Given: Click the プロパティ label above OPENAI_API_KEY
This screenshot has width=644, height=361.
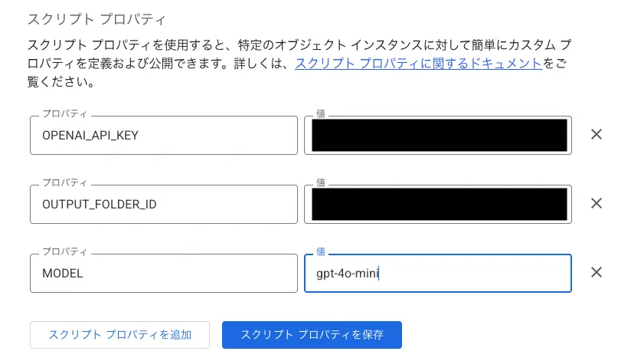Looking at the screenshot, I should click(64, 114).
